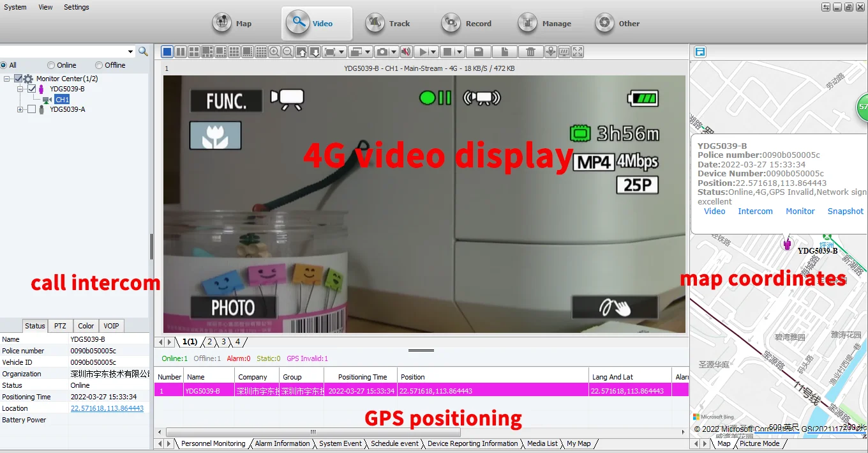868x453 pixels.
Task: Switch to the PTZ tab
Action: click(60, 326)
